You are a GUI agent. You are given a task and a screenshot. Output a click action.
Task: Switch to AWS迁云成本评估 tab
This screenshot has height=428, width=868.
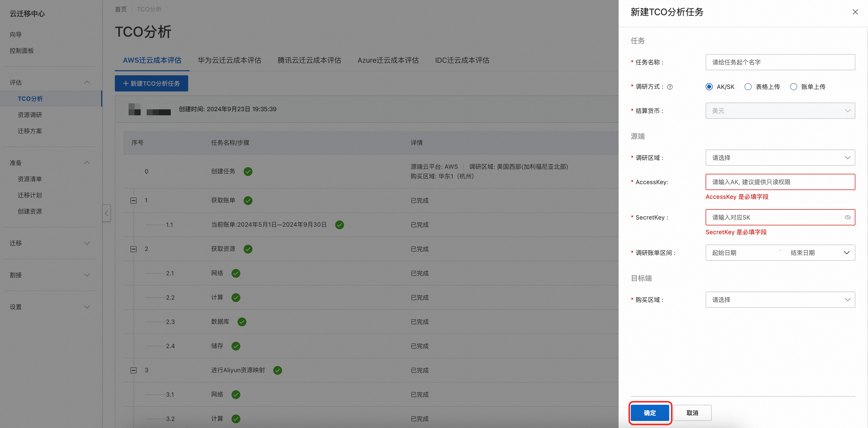pyautogui.click(x=152, y=60)
